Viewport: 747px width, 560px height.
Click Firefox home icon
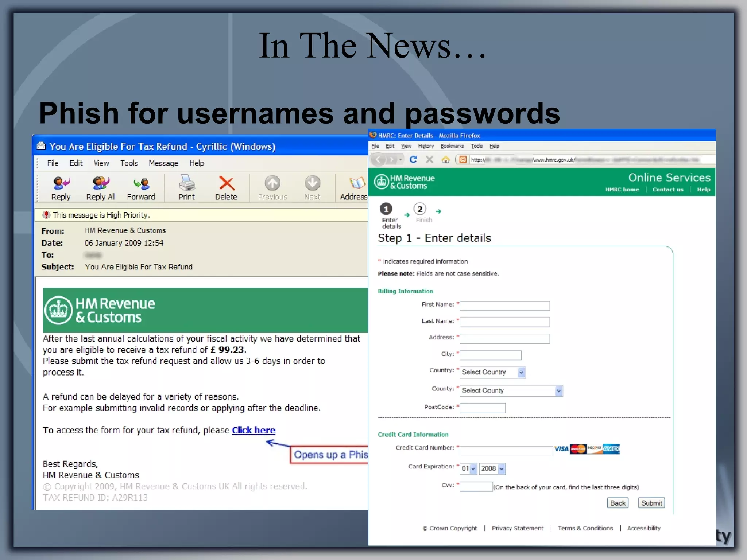445,160
